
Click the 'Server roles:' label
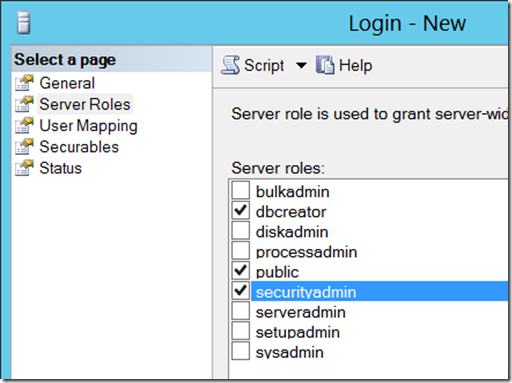point(278,168)
